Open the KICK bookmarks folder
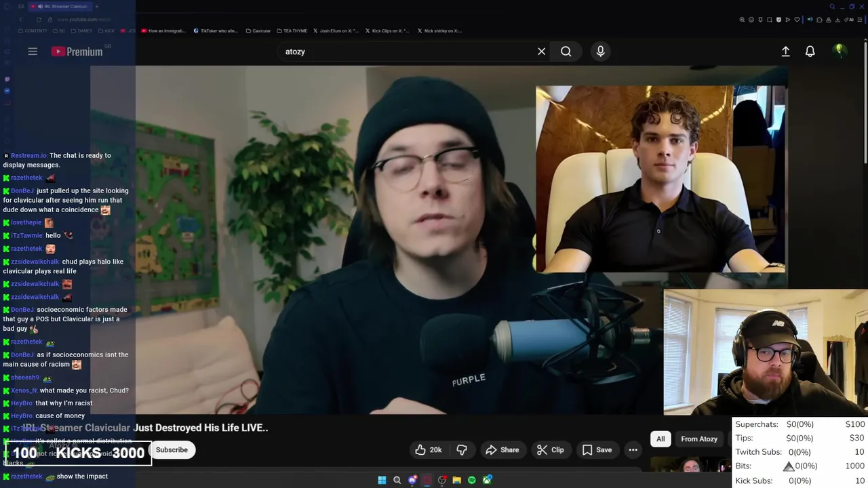 point(107,30)
